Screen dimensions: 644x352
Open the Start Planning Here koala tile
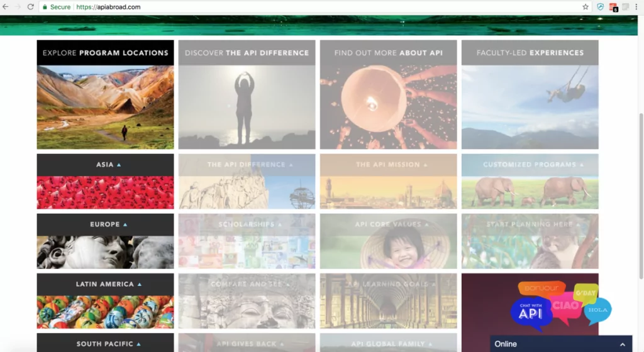pyautogui.click(x=530, y=241)
